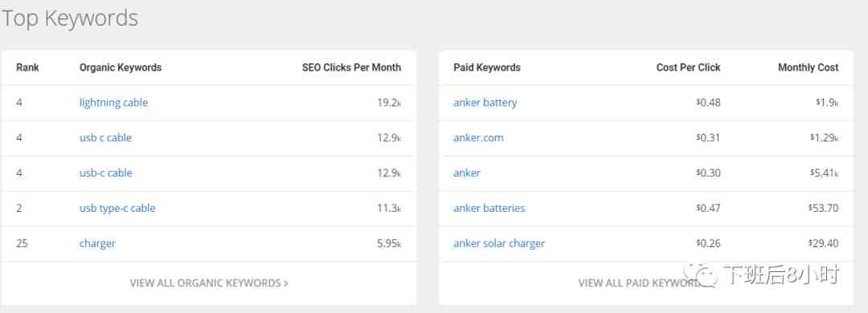
Task: Open the usb type-c cable keyword
Action: pyautogui.click(x=117, y=209)
